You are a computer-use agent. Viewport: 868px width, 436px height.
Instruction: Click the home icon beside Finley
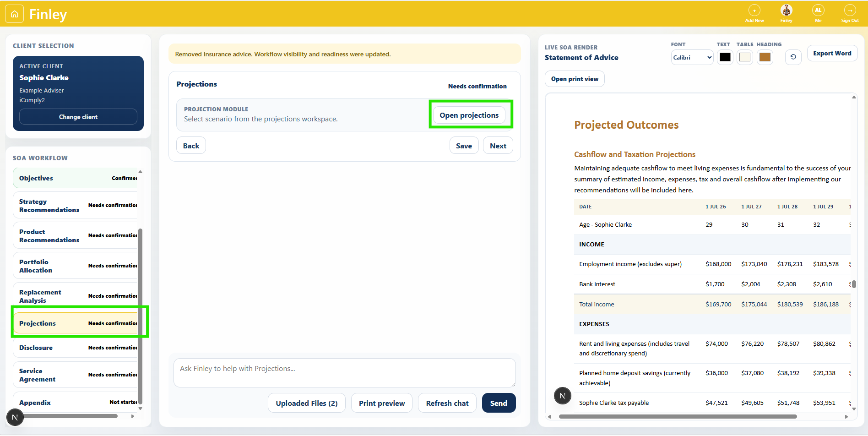click(x=14, y=14)
